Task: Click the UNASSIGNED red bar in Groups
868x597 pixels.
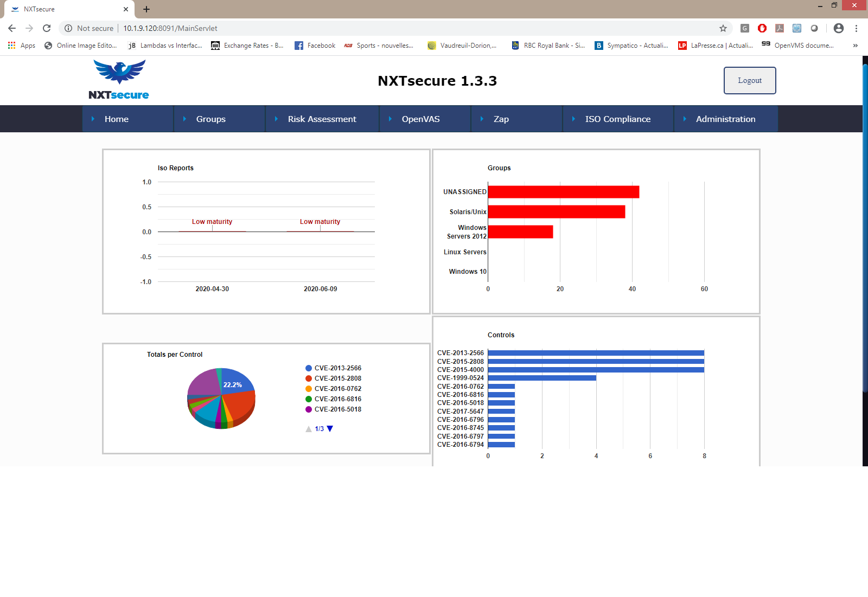Action: (x=563, y=192)
